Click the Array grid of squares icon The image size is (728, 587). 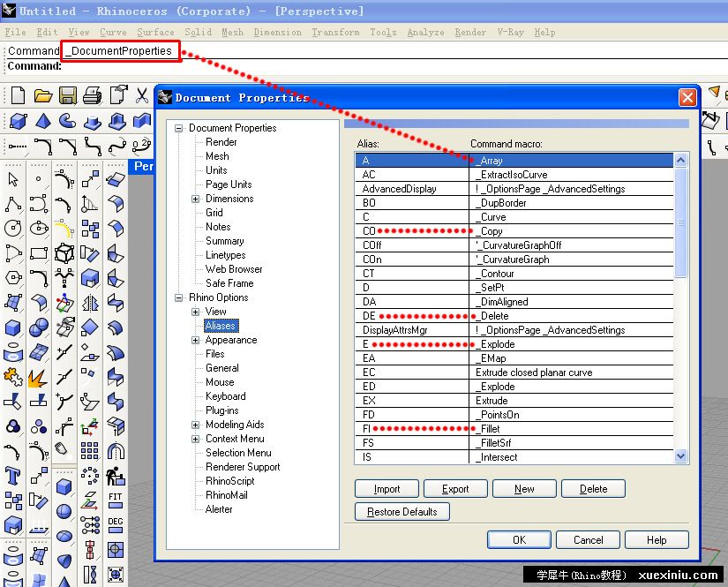[x=90, y=450]
